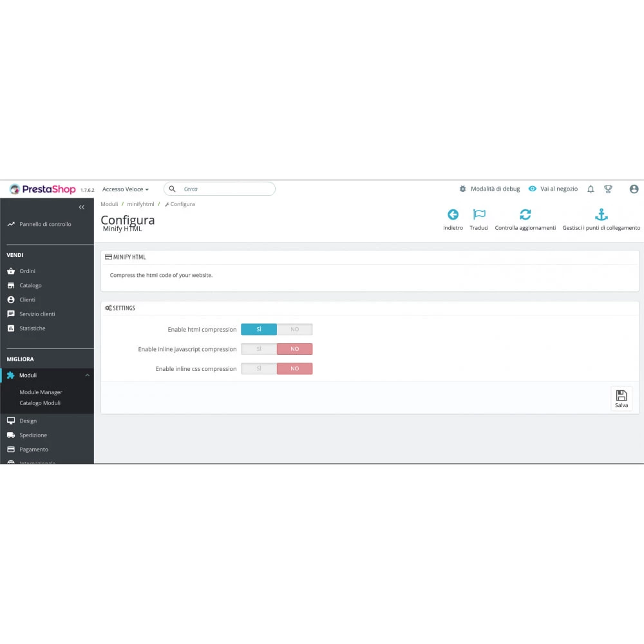Image resolution: width=644 pixels, height=644 pixels.
Task: Go to minifyhtml breadcrumb
Action: tap(140, 204)
